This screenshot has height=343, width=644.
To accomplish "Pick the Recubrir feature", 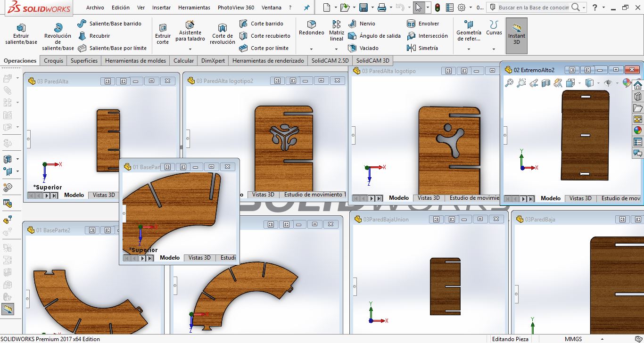I will [94, 36].
